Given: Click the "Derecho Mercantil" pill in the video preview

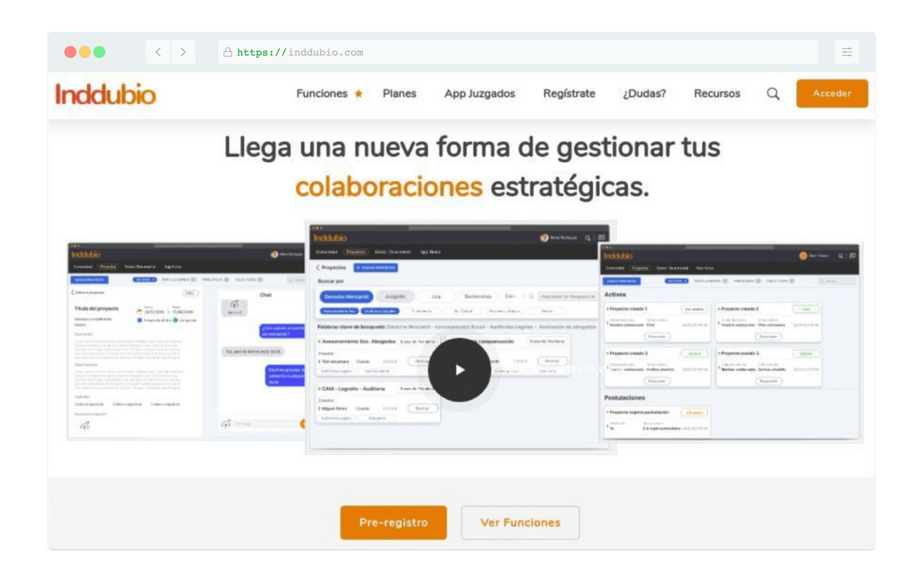Looking at the screenshot, I should click(346, 297).
